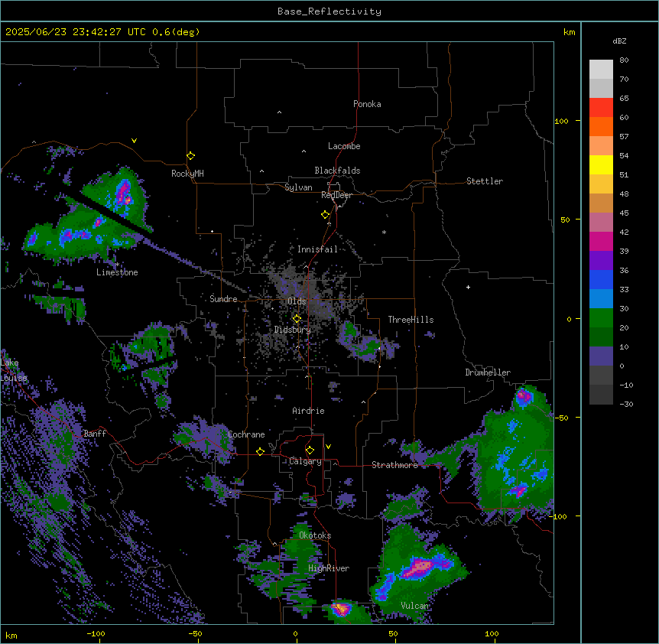Click the Okotoks label
The width and height of the screenshot is (659, 644).
tap(315, 535)
